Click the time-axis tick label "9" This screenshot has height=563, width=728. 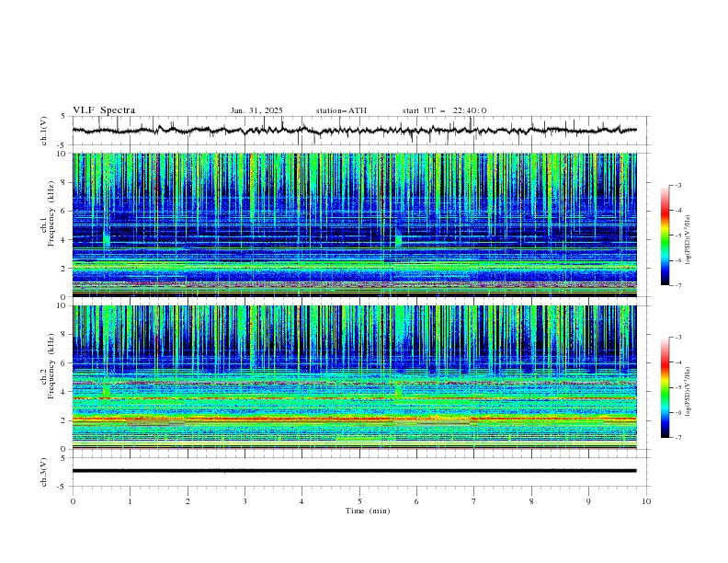click(588, 501)
